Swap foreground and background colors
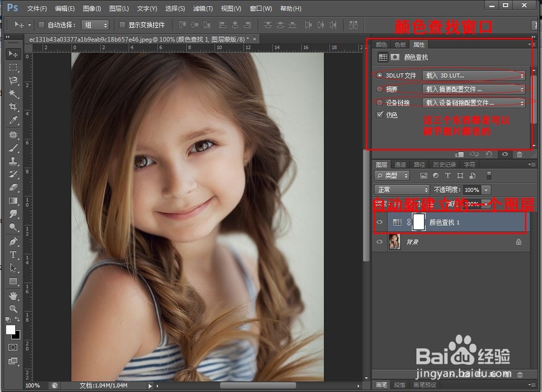This screenshot has width=542, height=392. tap(17, 319)
